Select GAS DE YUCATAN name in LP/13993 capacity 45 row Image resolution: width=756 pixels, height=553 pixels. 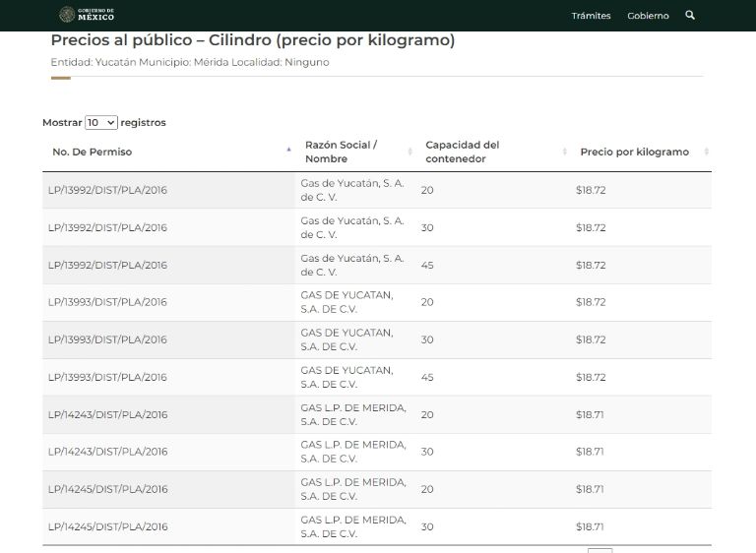pos(347,377)
